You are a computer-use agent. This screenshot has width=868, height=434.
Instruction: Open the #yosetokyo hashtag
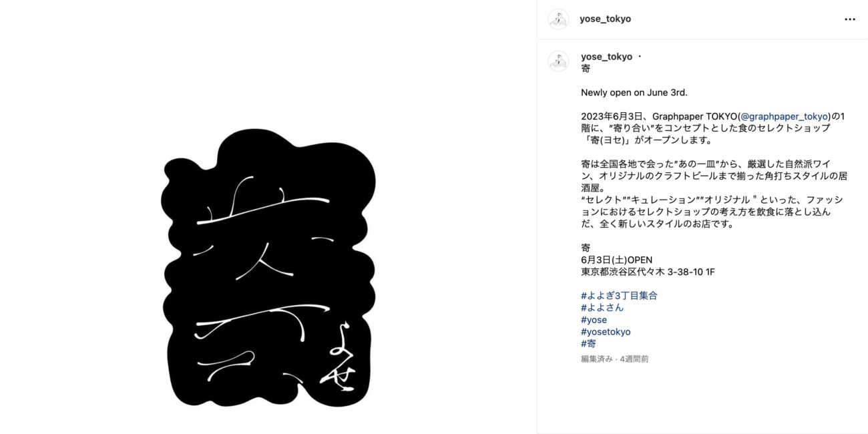(x=606, y=332)
